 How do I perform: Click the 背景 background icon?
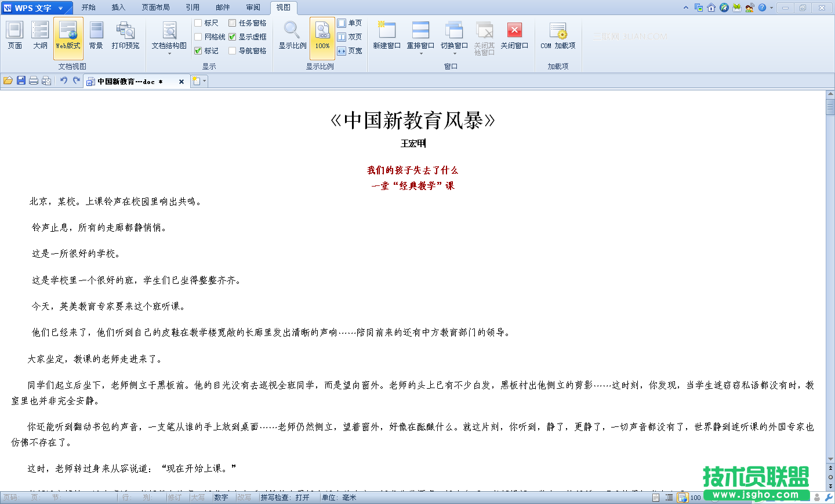click(95, 35)
